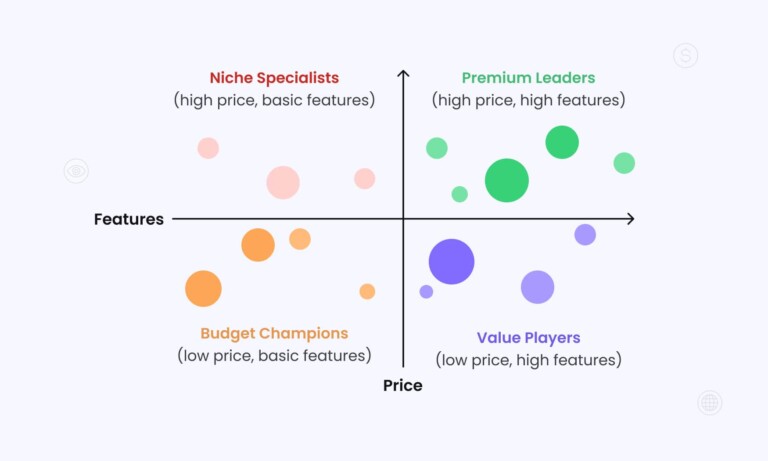Select the largest green bubble
The width and height of the screenshot is (768, 461).
[x=507, y=180]
